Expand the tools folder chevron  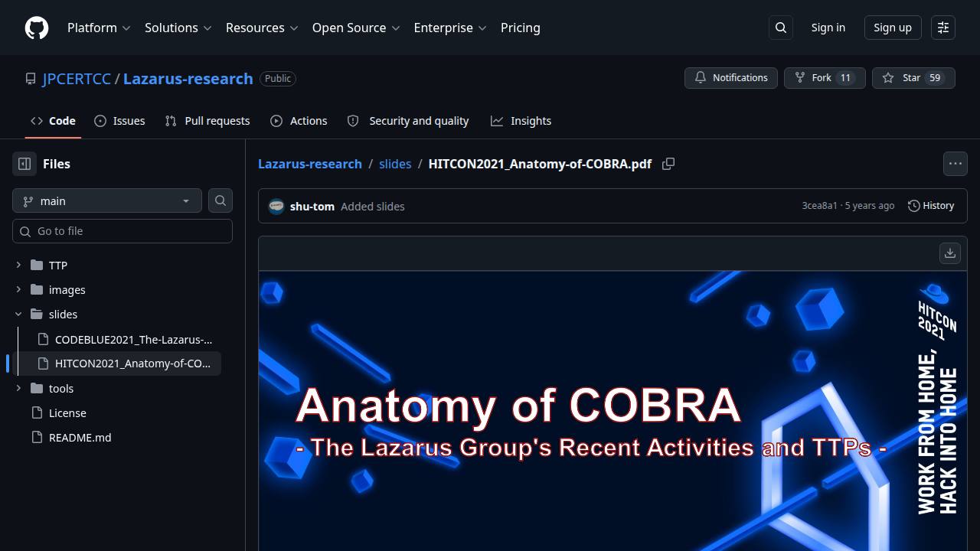(18, 388)
